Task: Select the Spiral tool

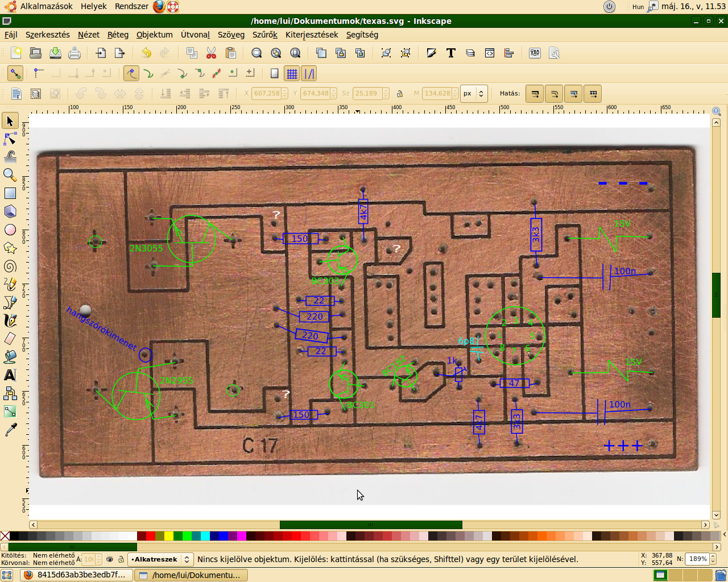Action: pos(10,266)
